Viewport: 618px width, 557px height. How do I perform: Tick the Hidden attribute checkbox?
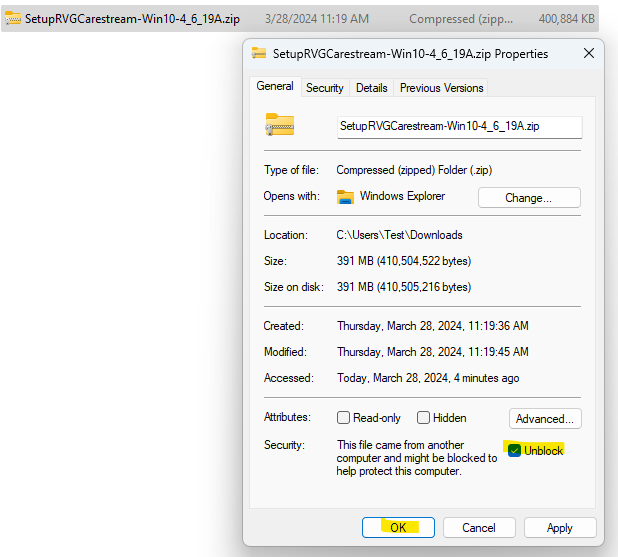[424, 418]
